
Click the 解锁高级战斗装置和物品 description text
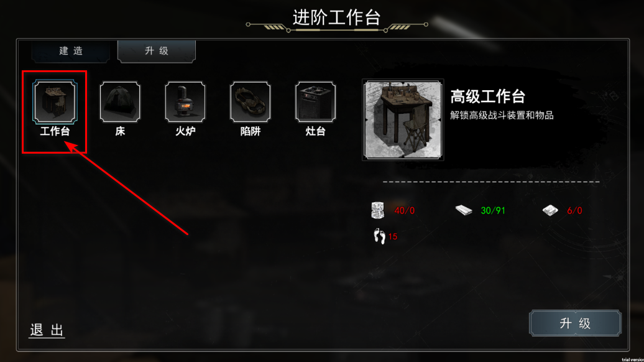coord(502,116)
